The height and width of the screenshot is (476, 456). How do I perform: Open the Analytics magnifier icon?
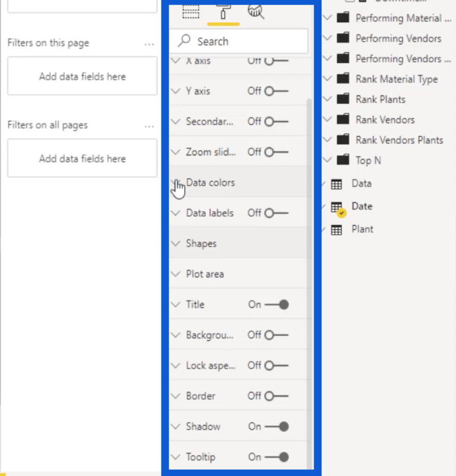pos(256,12)
